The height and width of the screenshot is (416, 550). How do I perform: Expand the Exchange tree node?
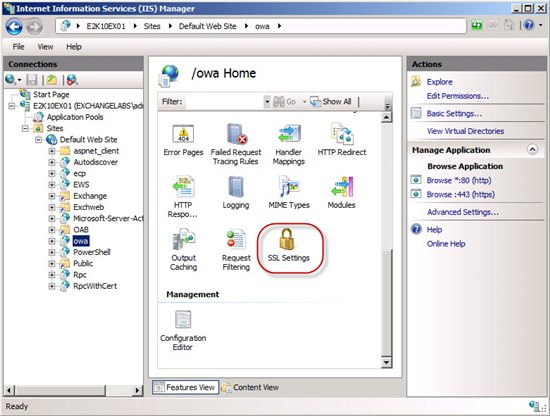coord(52,196)
